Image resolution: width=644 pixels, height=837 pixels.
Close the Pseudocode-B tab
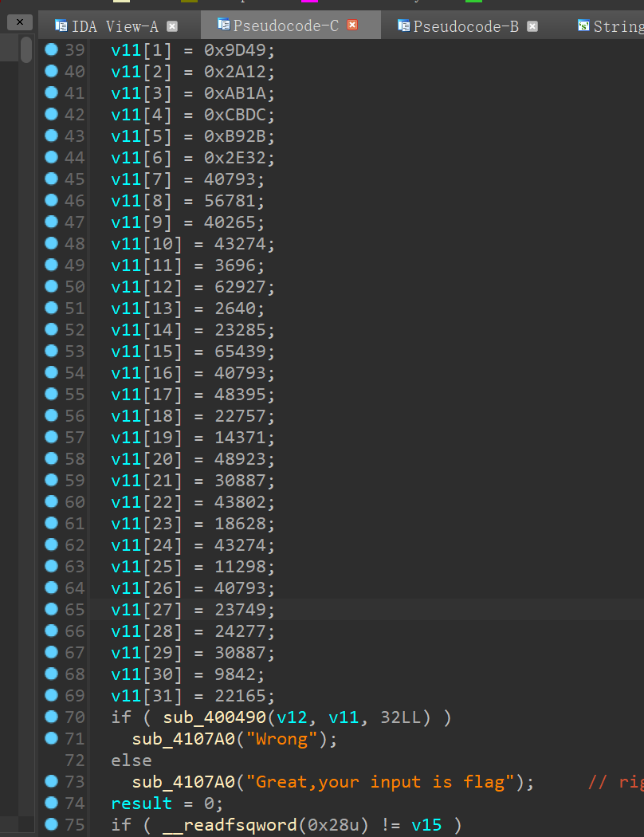click(x=532, y=26)
